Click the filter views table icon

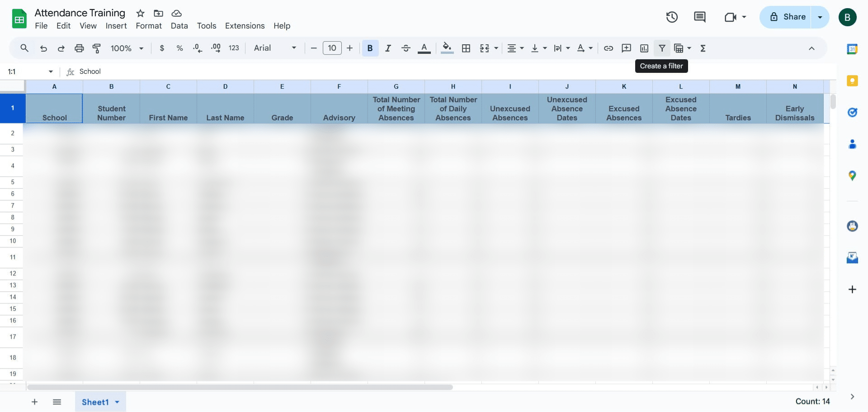pos(679,48)
